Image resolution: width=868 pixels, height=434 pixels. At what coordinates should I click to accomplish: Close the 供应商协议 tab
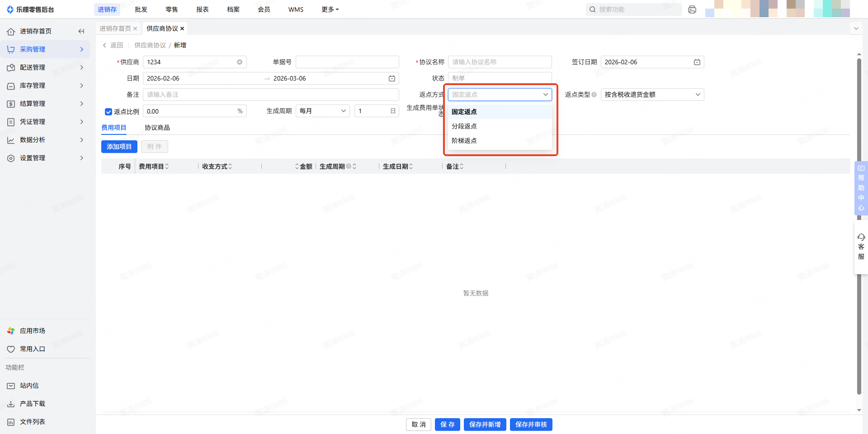pos(182,29)
